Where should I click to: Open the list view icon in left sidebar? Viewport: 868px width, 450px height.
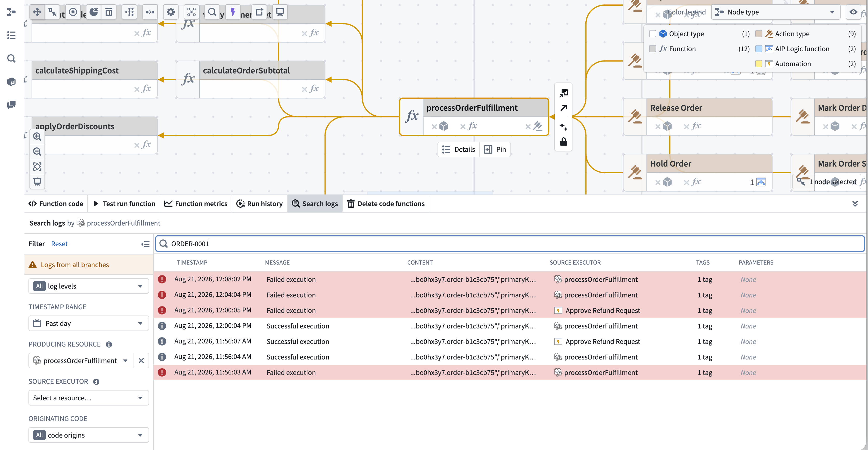[11, 35]
